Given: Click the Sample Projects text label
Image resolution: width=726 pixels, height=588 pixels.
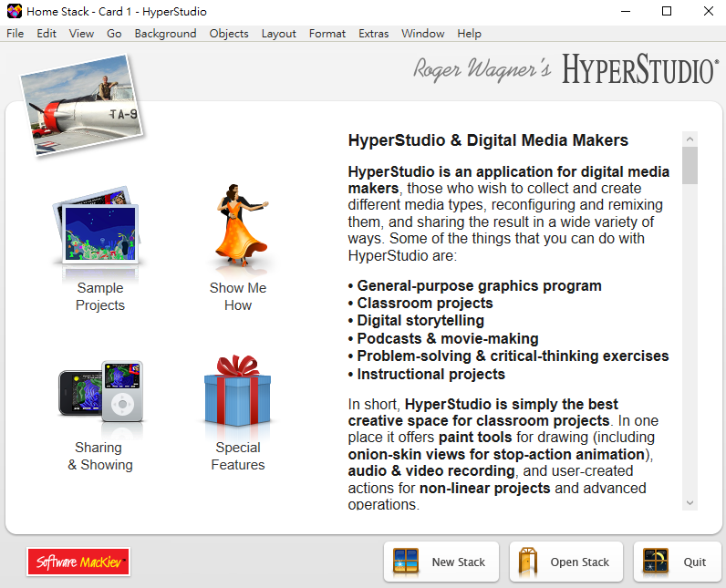Looking at the screenshot, I should (100, 296).
